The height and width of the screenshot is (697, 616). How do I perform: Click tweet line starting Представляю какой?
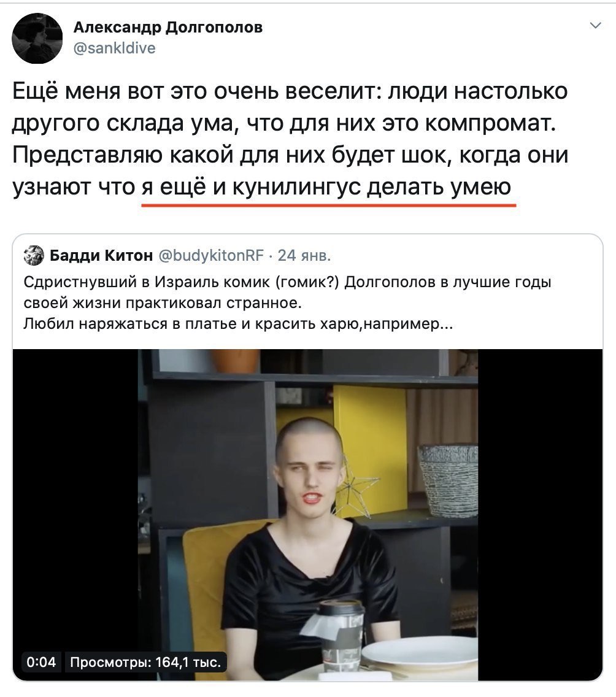tap(290, 155)
